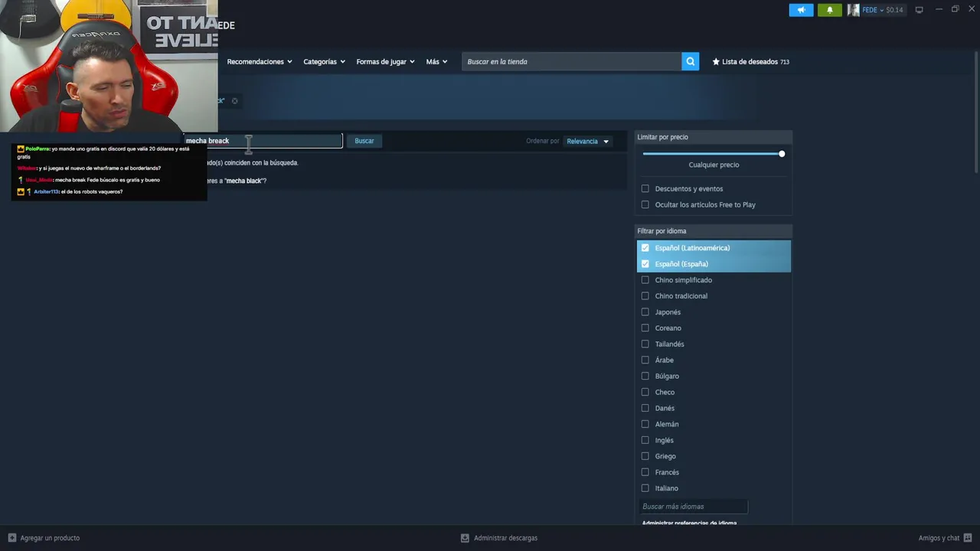Enable Descuentos y eventos filter

(645, 189)
